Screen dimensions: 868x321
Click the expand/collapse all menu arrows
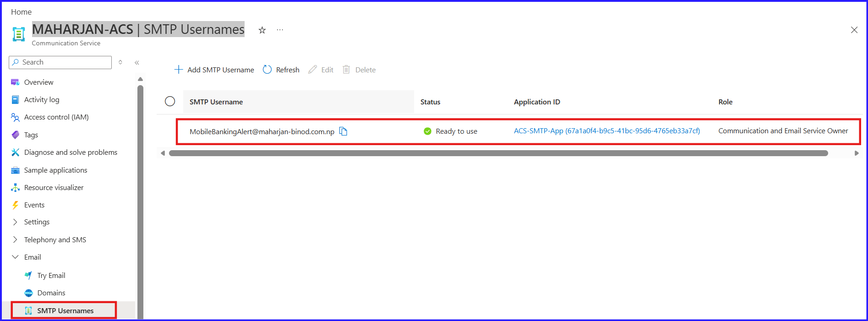click(x=120, y=62)
